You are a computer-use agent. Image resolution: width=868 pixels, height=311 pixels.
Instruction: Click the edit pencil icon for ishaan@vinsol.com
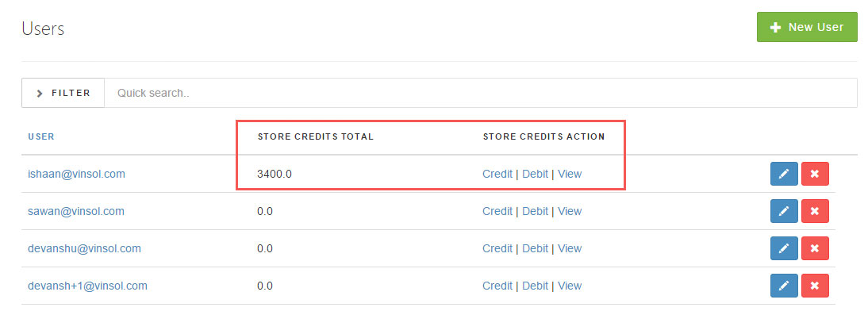coord(784,174)
